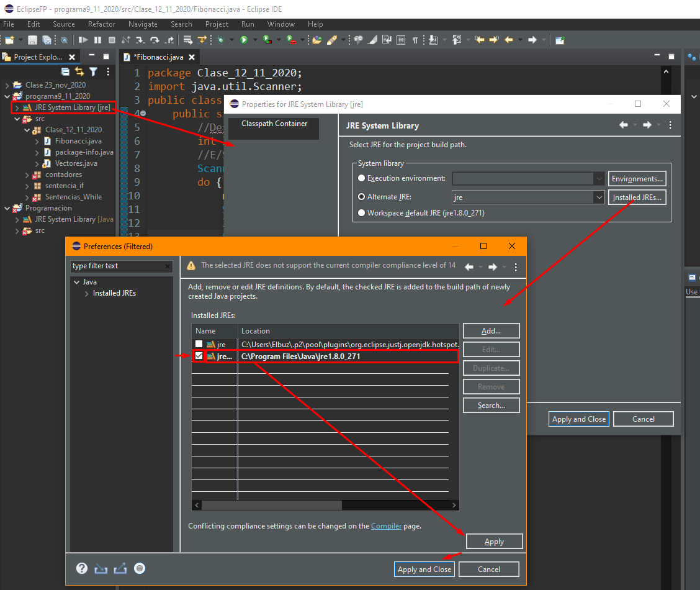Click the Save All toolbar icon
This screenshot has height=590, width=700.
(47, 40)
